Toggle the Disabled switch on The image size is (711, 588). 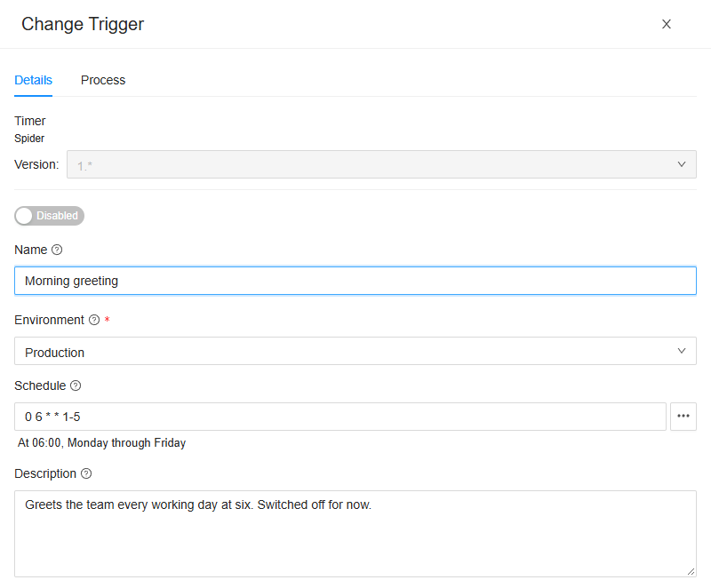(49, 216)
